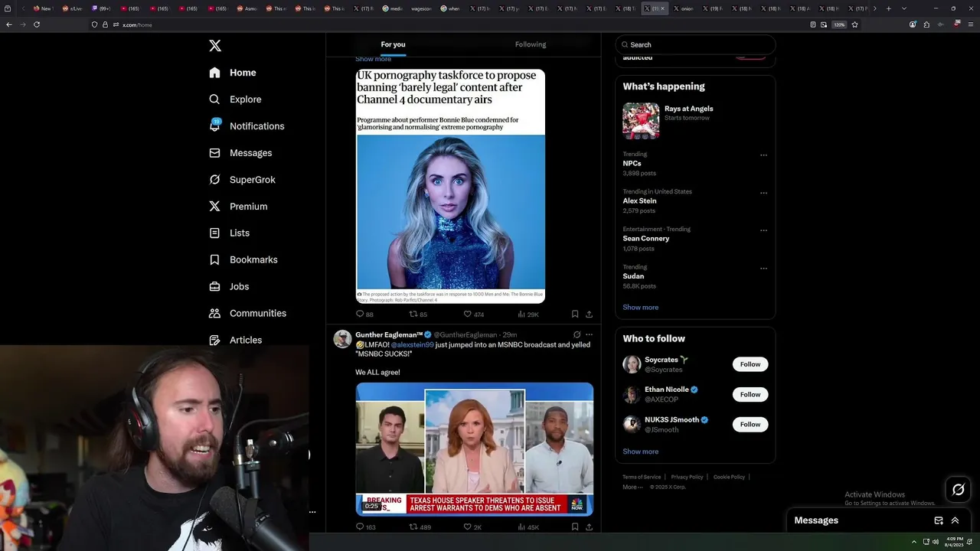980x551 pixels.
Task: Click the Search input field
Action: [x=695, y=44]
